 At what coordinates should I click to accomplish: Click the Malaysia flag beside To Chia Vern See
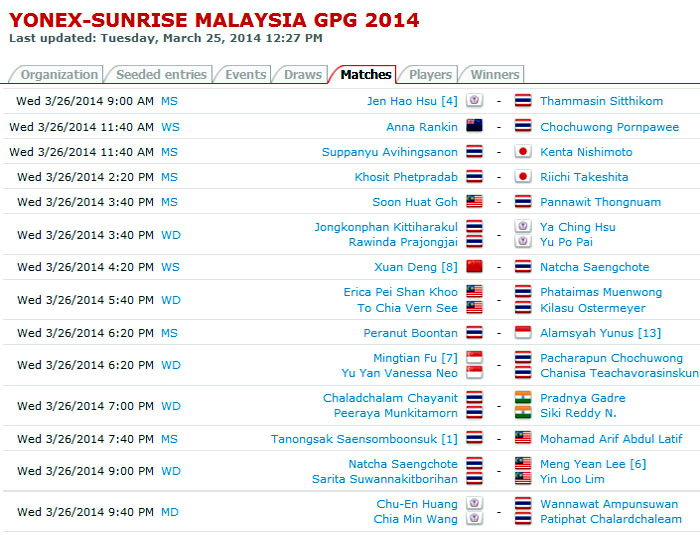pos(474,307)
